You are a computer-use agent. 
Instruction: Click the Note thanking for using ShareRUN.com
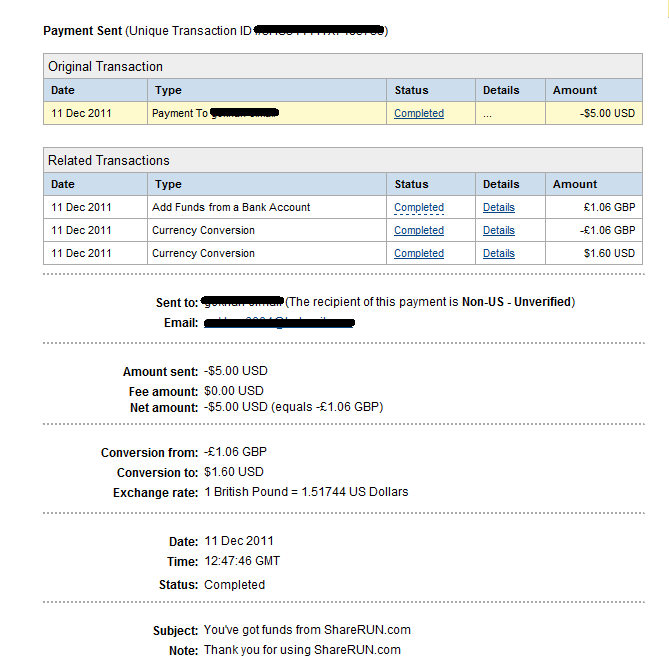(302, 649)
